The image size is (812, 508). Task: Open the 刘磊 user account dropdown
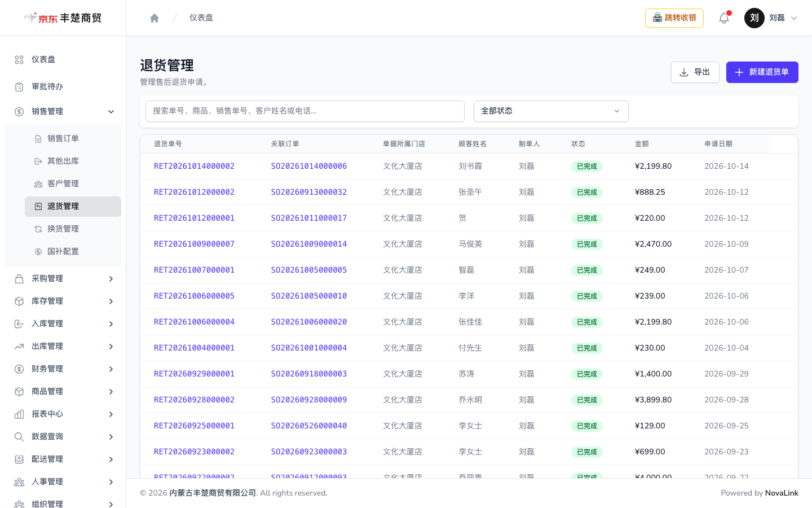click(771, 18)
